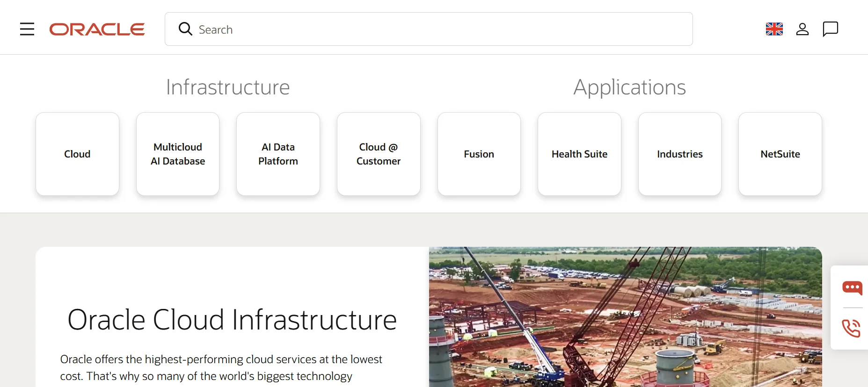Open the Multicloud AI Database card
868x387 pixels.
tap(178, 154)
